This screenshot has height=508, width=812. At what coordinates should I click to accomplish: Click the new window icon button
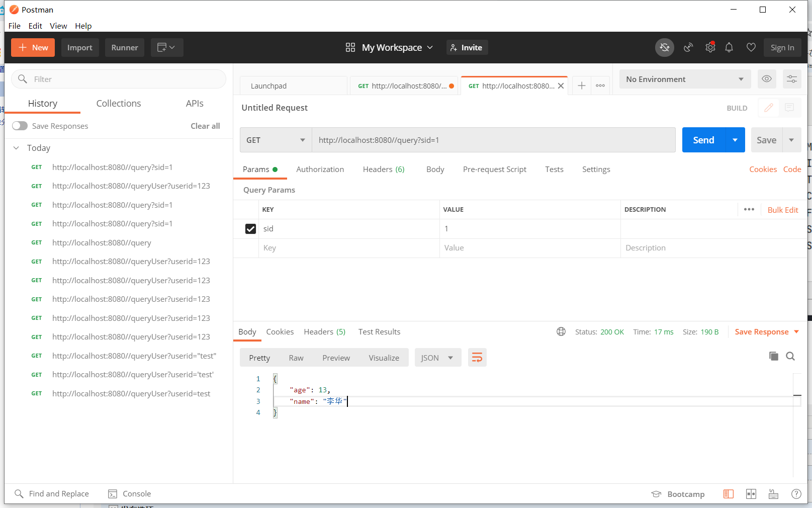(166, 47)
